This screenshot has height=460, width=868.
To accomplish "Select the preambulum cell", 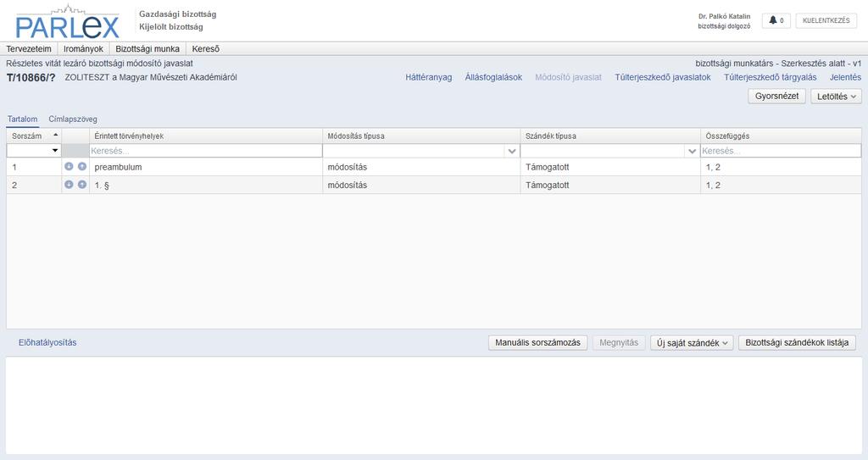I will point(206,167).
